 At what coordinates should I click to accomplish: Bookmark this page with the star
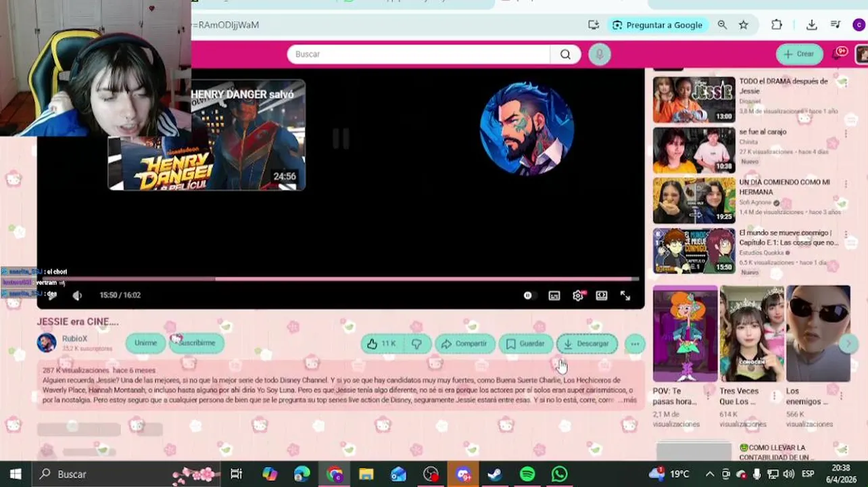tap(744, 25)
